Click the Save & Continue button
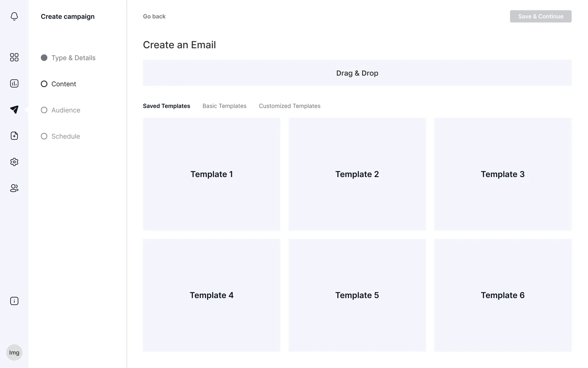This screenshot has height=368, width=588. pos(541,16)
